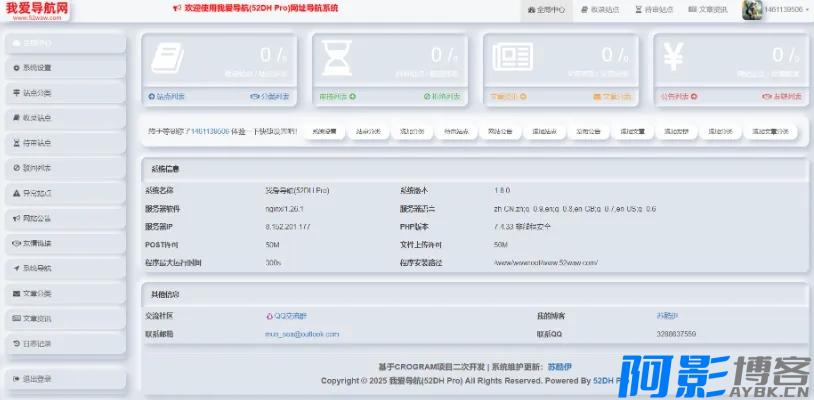Click the outlook.com email address link
Viewport: 814px width, 400px height.
302,334
